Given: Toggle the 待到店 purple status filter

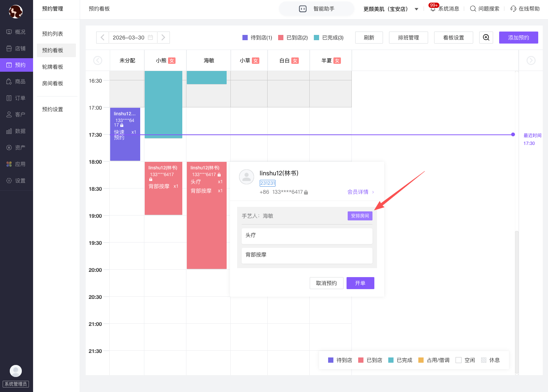Looking at the screenshot, I should 257,38.
